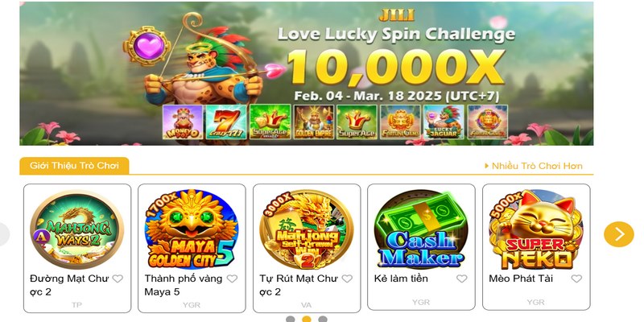Select the Giới Thiệu Trò Chơi tab

pos(74,166)
